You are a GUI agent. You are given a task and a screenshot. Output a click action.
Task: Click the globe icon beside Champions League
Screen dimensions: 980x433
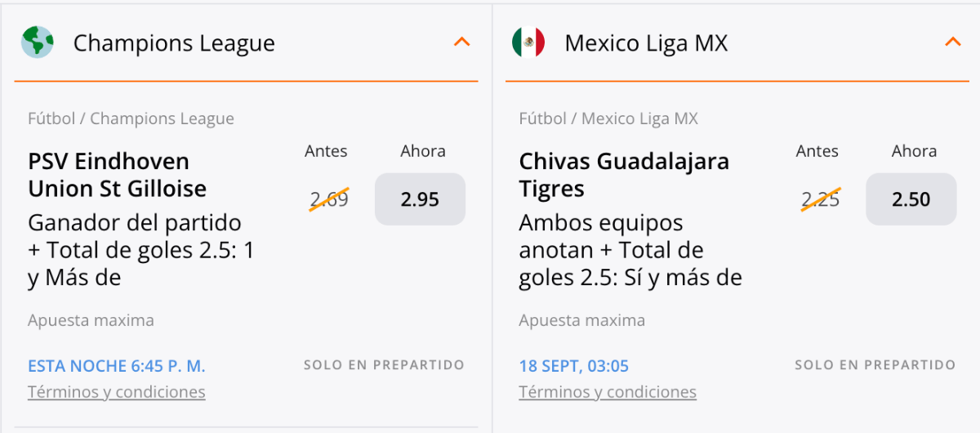click(38, 42)
